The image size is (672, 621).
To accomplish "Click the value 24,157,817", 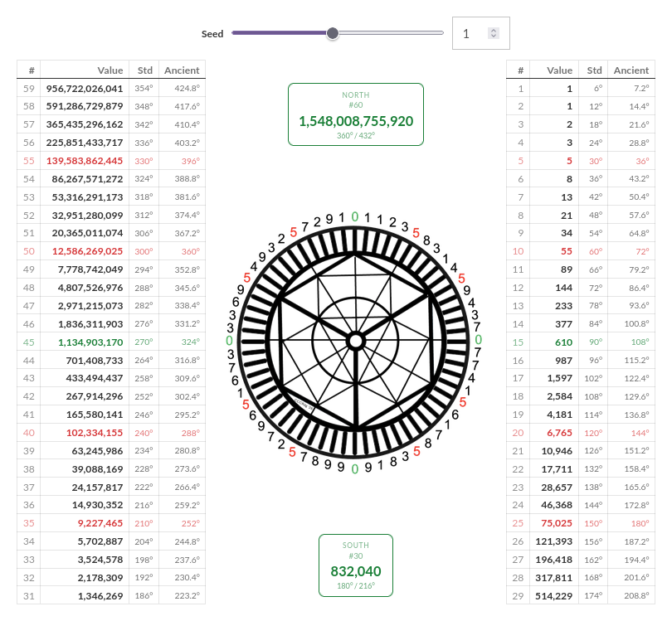I will [x=97, y=488].
